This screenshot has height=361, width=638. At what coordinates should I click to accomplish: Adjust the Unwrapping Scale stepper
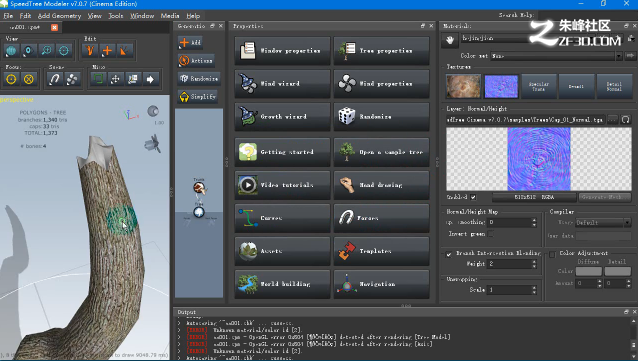click(534, 290)
